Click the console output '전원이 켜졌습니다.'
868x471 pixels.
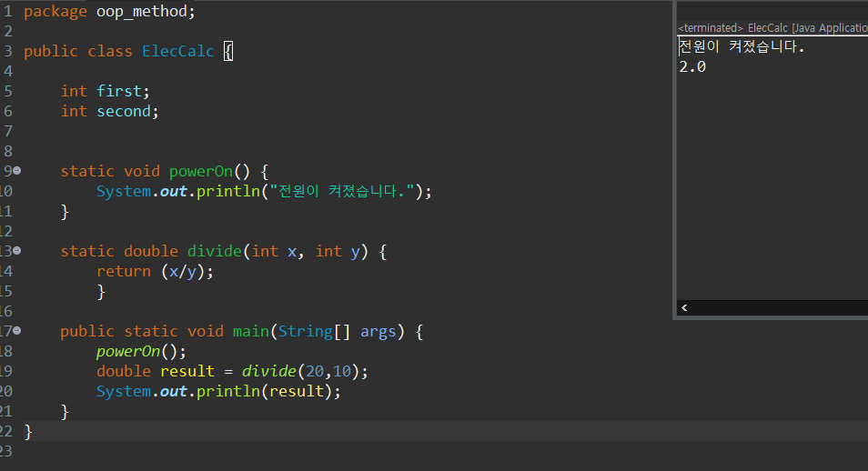coord(742,46)
